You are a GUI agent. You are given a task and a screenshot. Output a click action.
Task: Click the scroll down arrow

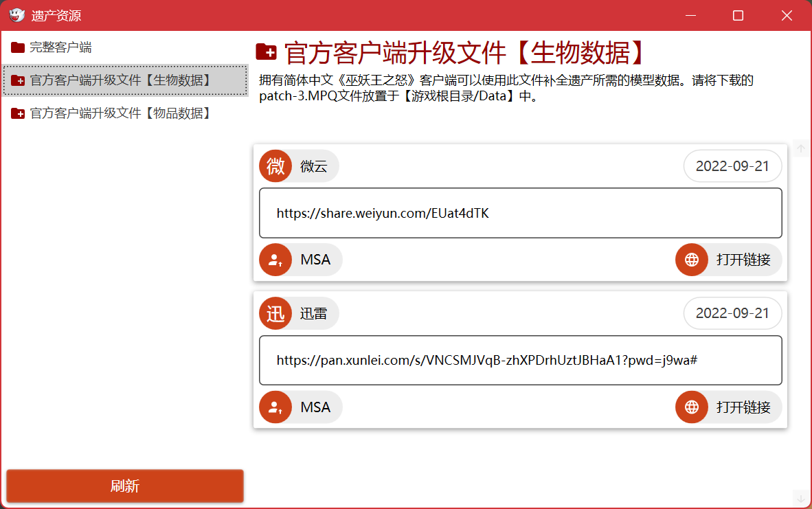coord(800,499)
